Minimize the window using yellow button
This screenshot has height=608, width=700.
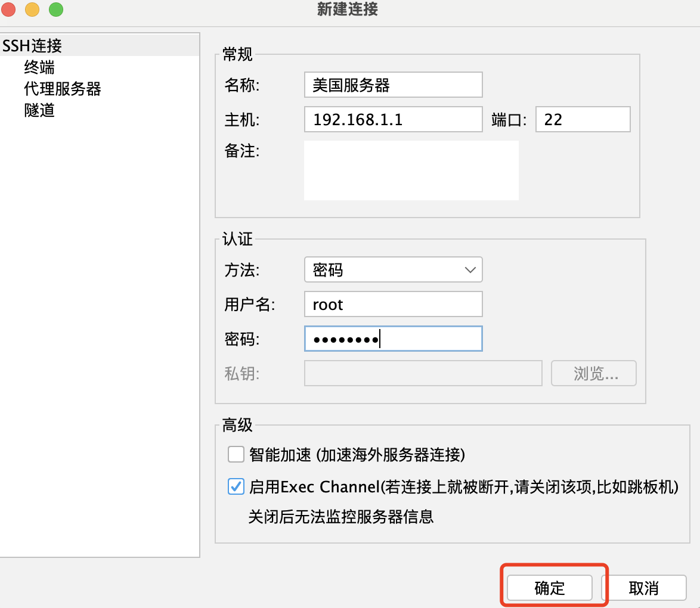pos(32,10)
